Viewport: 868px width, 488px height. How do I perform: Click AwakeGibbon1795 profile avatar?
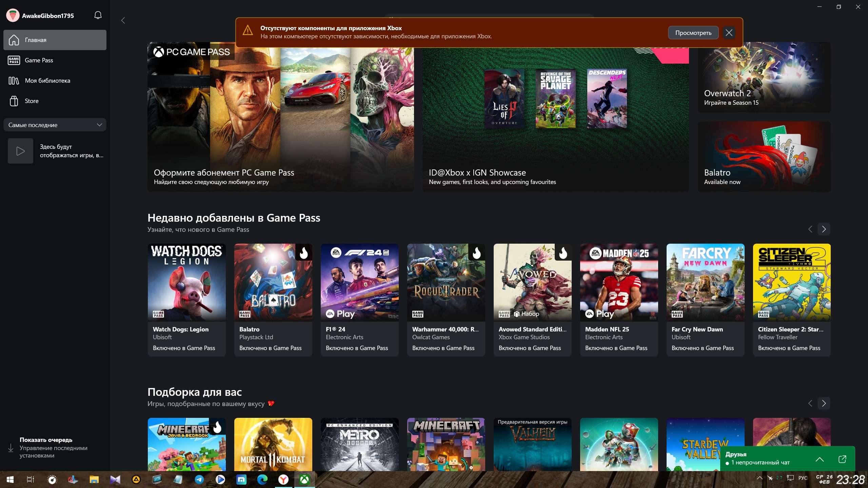click(13, 16)
